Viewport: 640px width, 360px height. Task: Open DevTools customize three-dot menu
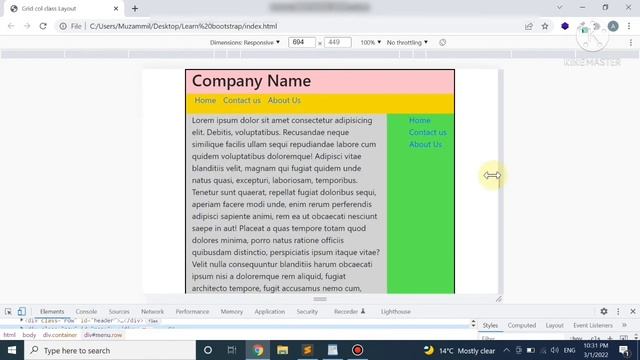(x=618, y=311)
